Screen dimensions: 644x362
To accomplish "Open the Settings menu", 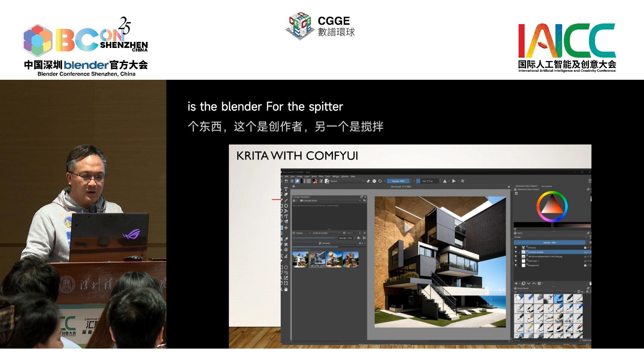I will click(335, 176).
